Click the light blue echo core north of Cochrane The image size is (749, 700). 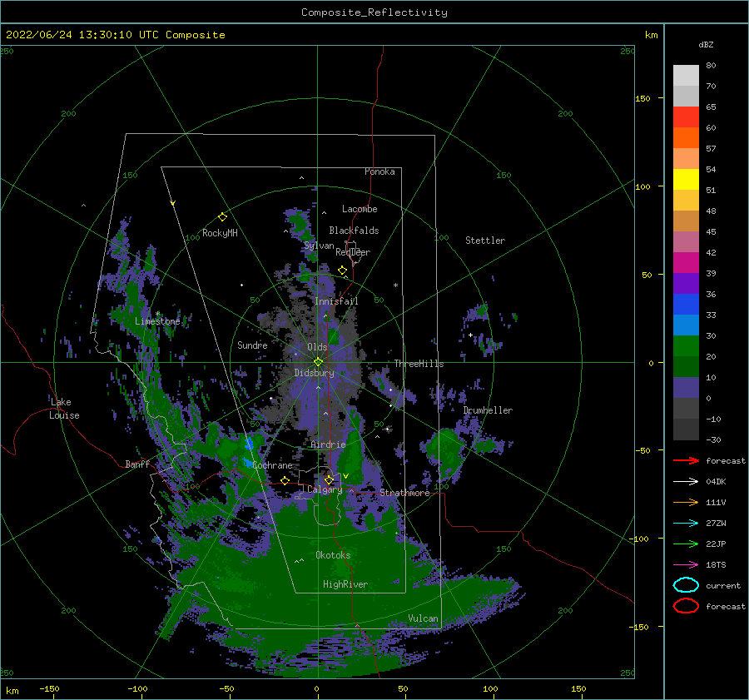pos(249,444)
